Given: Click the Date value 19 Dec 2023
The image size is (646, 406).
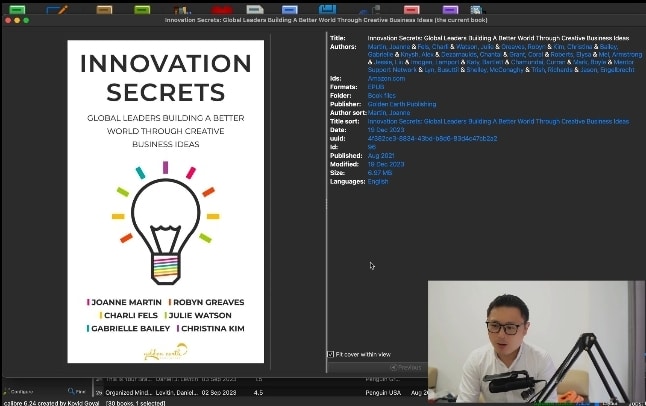Looking at the screenshot, I should click(x=386, y=130).
